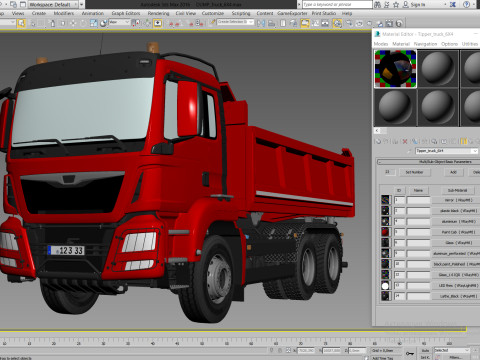Open the Modifiers menu
480x360 pixels.
point(64,13)
